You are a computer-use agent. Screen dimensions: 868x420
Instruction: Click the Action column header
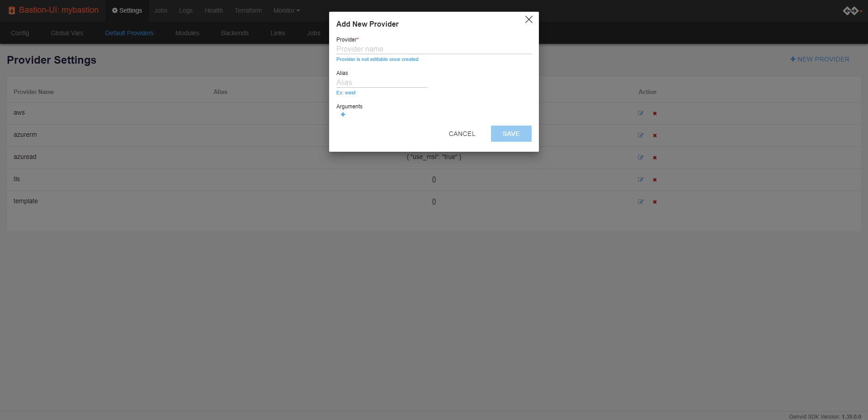(x=647, y=92)
